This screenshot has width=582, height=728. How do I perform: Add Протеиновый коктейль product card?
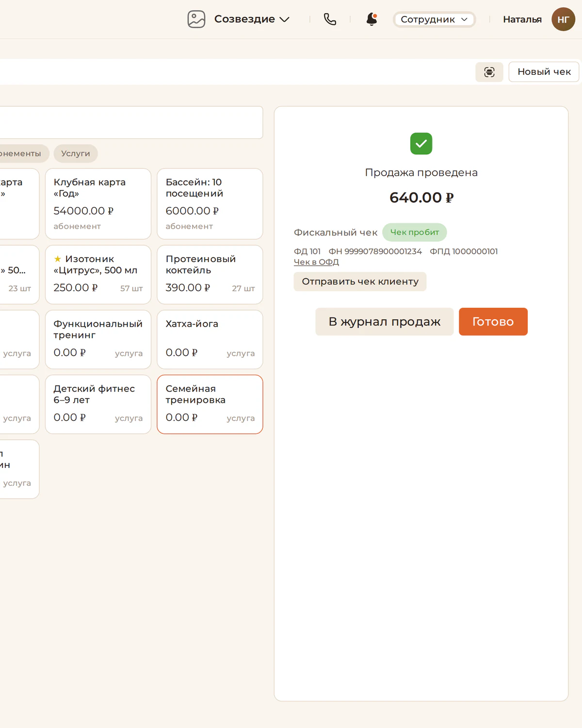(210, 275)
